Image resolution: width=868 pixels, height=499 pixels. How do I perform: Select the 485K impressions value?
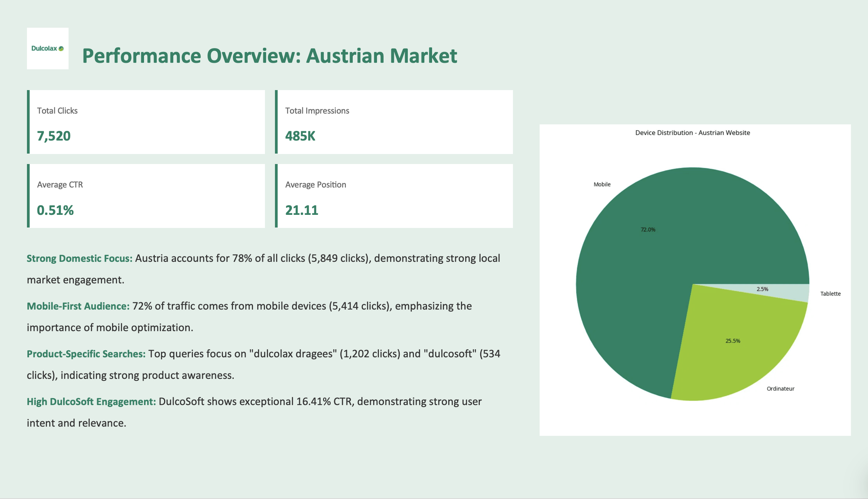coord(300,136)
